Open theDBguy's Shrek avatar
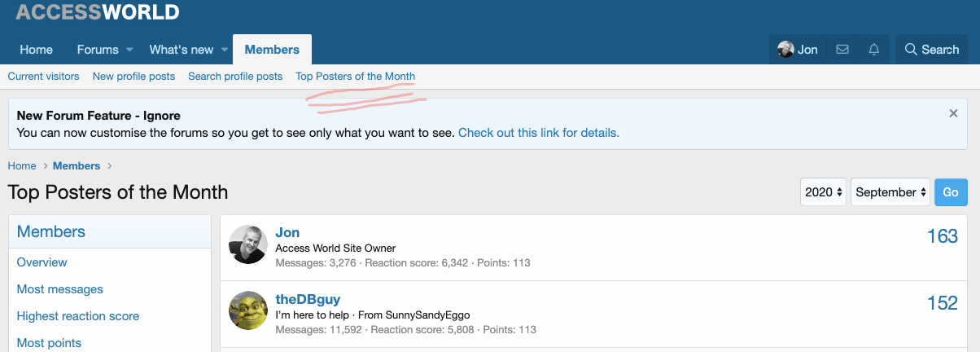Screen dimensions: 980x352 click(x=248, y=310)
